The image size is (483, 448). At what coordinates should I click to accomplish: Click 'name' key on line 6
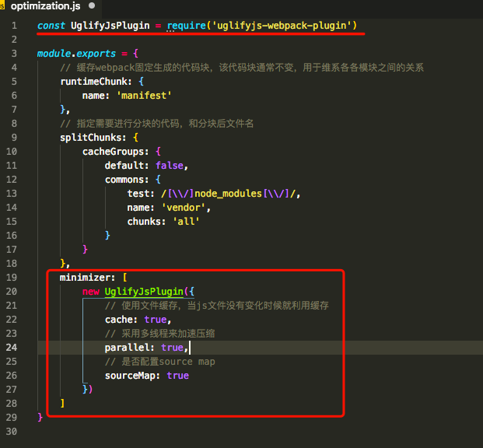(93, 96)
